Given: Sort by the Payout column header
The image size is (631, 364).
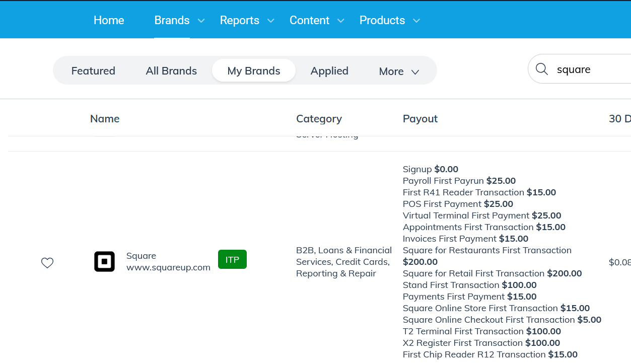Looking at the screenshot, I should (x=420, y=119).
